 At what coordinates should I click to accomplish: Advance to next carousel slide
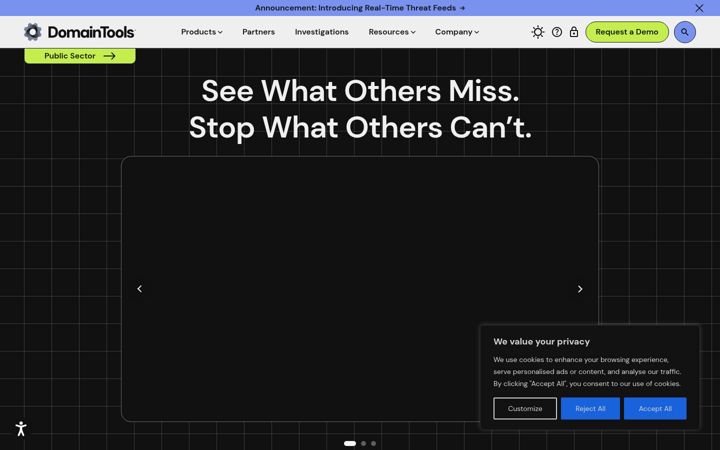[580, 289]
